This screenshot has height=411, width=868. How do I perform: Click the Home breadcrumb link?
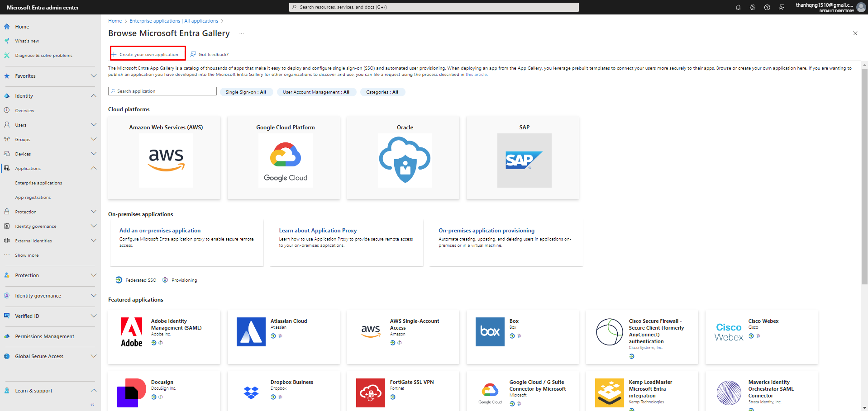[115, 21]
